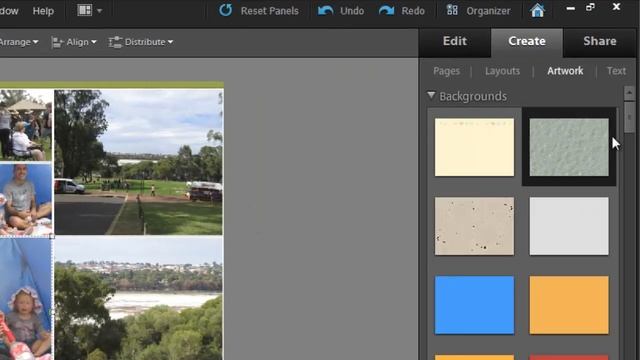Click the Backgrounds panel scrollbar thumb
This screenshot has height=360, width=640.
pyautogui.click(x=629, y=117)
